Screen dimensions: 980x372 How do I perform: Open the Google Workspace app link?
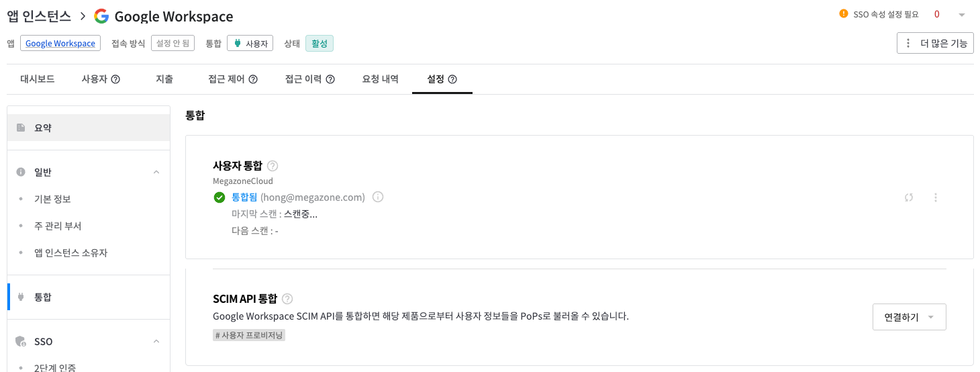click(60, 44)
